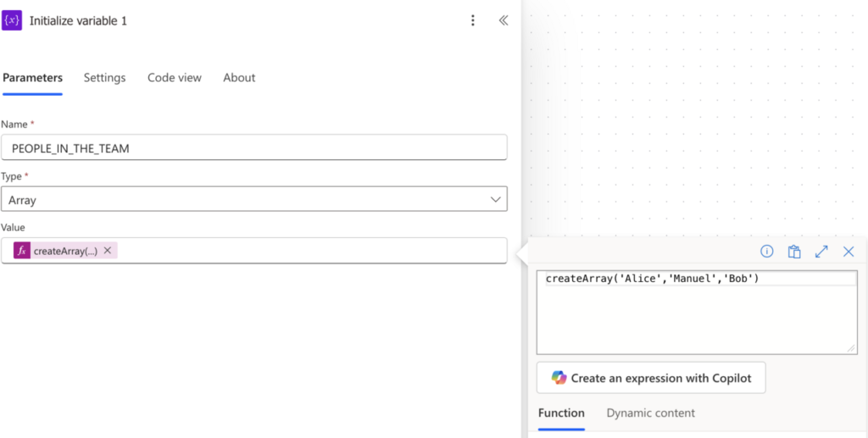Click inside the createArray expression text box
The image size is (868, 438).
pyautogui.click(x=695, y=313)
